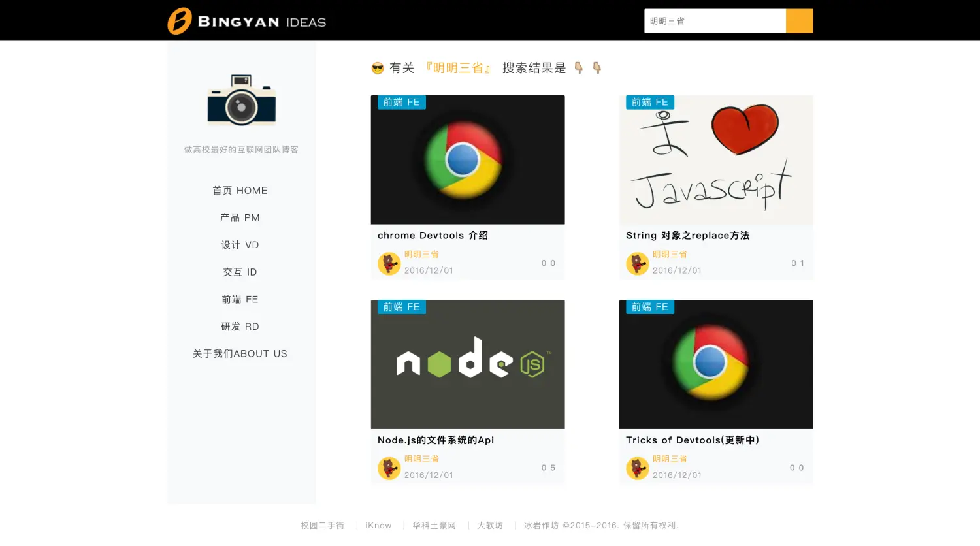Click 前端 FE tag on Node.js card
The height and width of the screenshot is (546, 980).
401,307
